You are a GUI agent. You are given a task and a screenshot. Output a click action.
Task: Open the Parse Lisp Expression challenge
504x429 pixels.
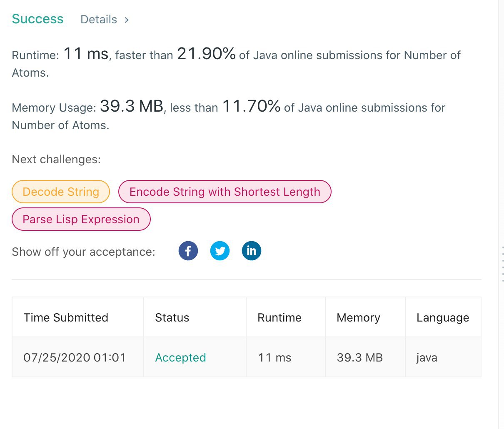[x=81, y=219]
